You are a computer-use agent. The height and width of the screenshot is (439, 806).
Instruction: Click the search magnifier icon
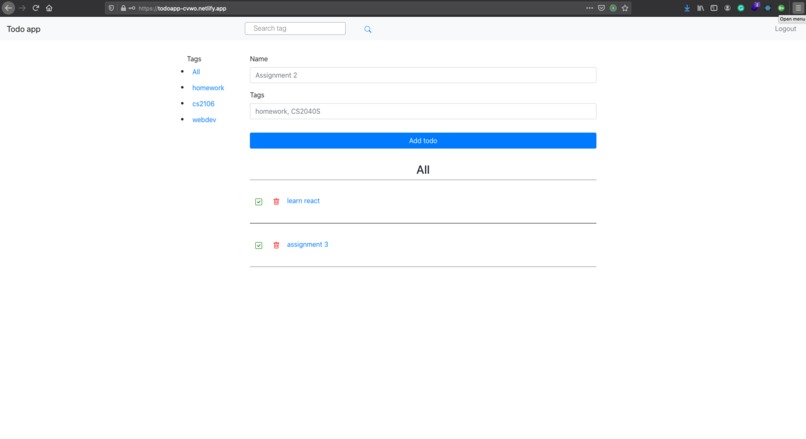click(x=368, y=29)
